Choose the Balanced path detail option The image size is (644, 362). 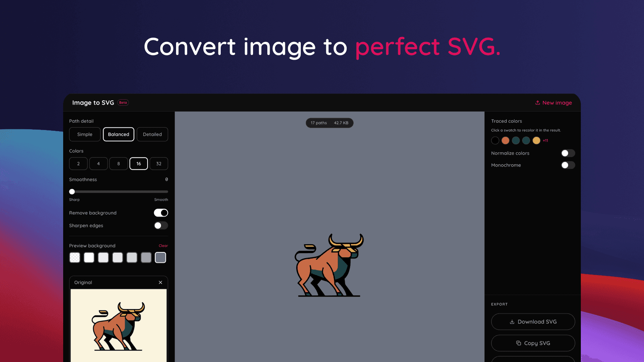click(119, 134)
